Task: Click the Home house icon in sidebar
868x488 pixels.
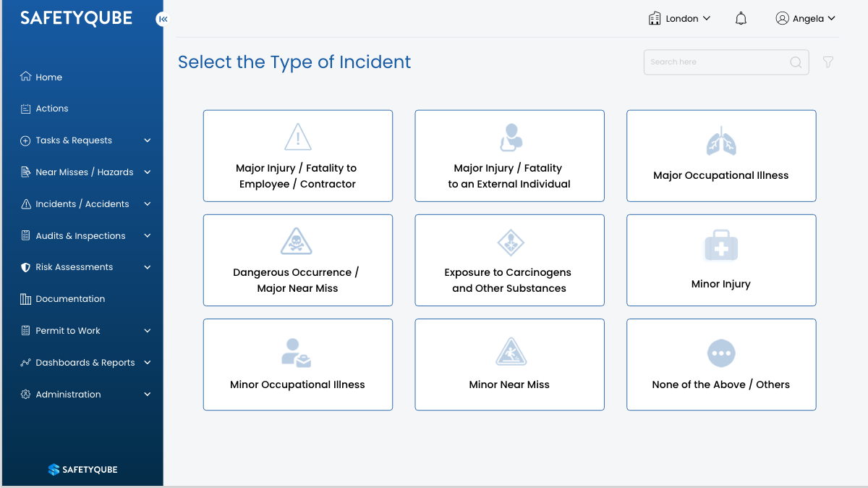Action: click(26, 77)
